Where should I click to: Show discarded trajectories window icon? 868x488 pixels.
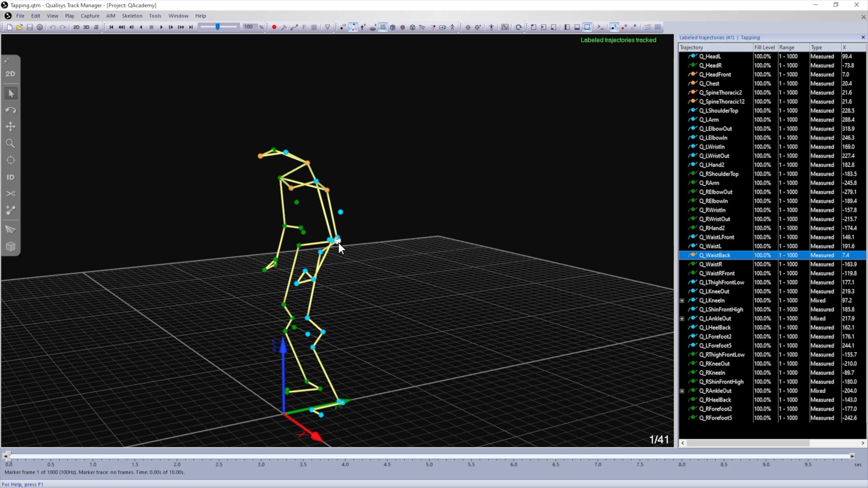click(x=634, y=27)
